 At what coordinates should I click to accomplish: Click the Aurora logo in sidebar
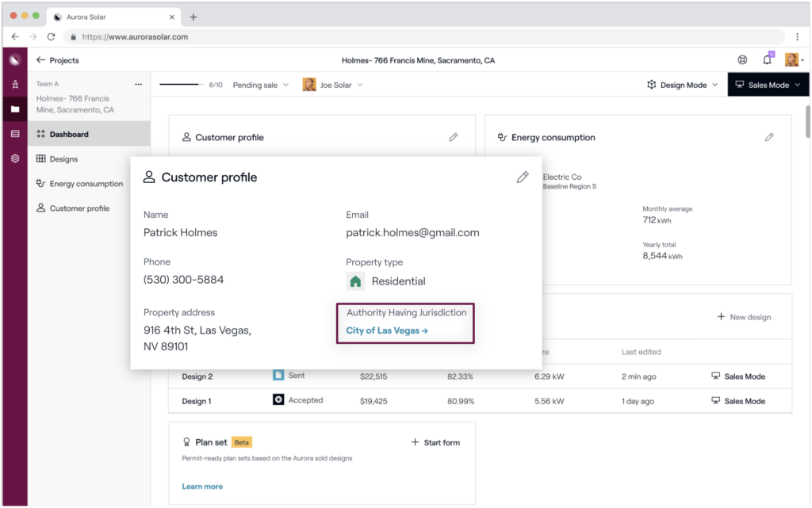pos(14,60)
